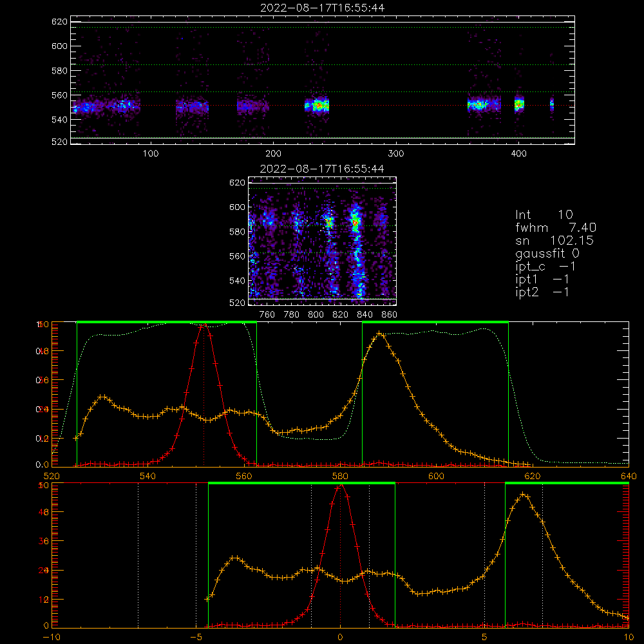644x644 pixels.
Task: Click the red Gaussian peak near 552 in profile plot
Action: click(x=204, y=326)
